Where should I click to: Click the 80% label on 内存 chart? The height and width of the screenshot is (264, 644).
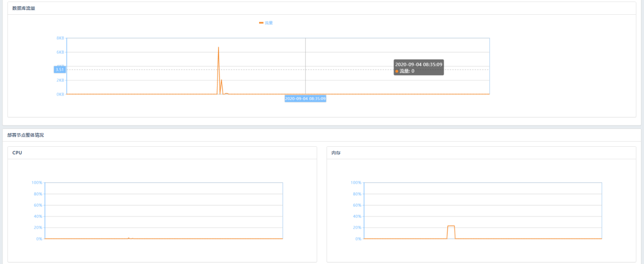pos(357,194)
